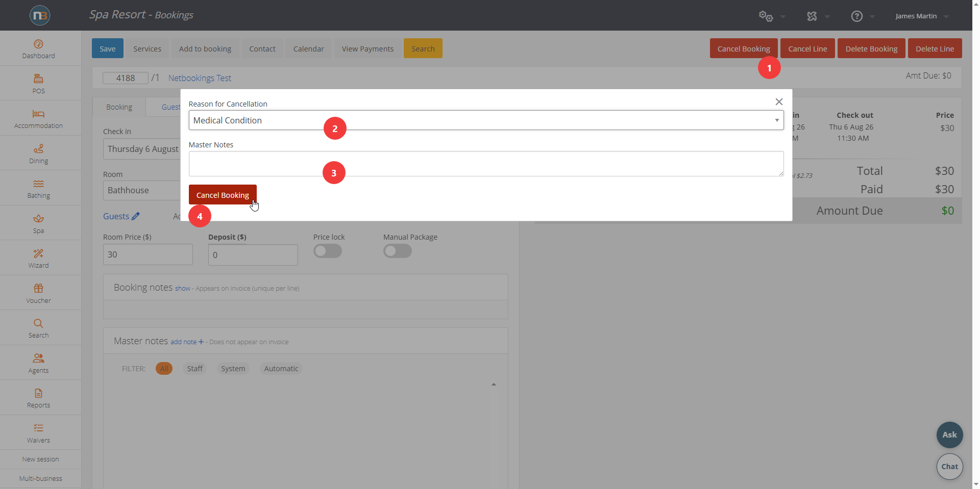This screenshot has height=489, width=980.
Task: Toggle the Price lock switch
Action: tap(328, 251)
